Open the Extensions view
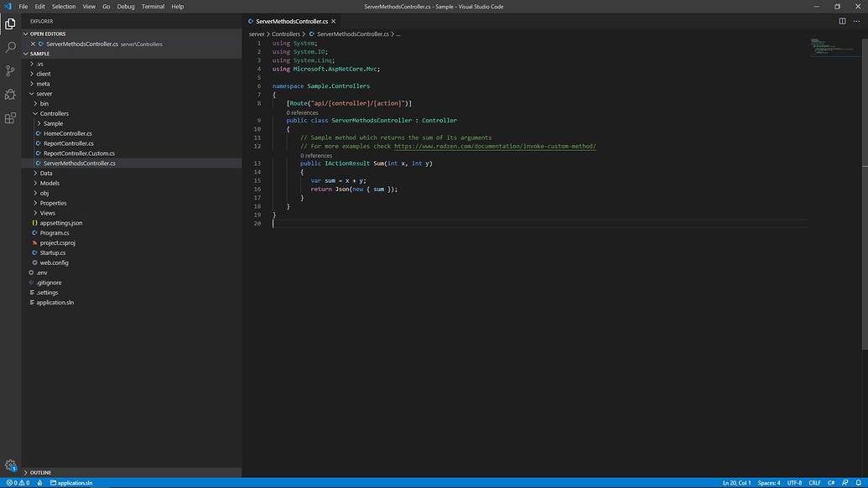The image size is (868, 488). pyautogui.click(x=10, y=118)
